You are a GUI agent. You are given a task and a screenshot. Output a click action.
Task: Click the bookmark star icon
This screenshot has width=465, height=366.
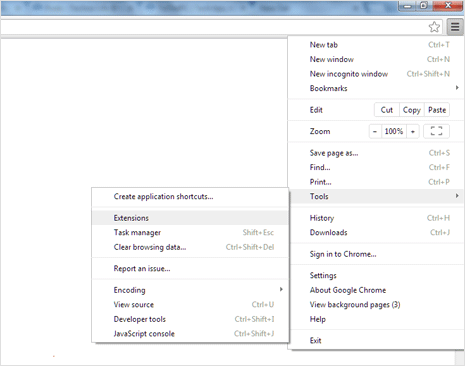tap(434, 27)
